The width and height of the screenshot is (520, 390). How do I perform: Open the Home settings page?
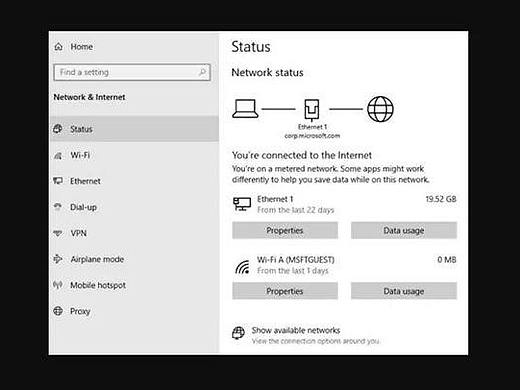[x=82, y=47]
